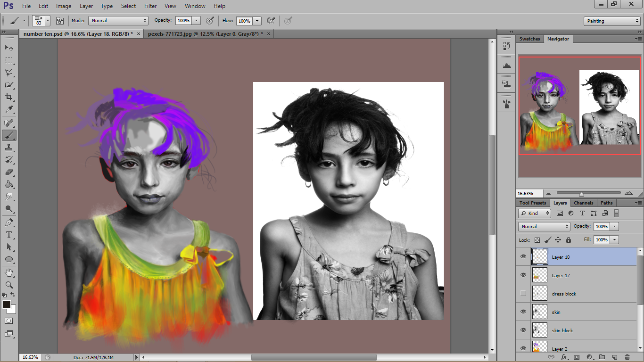Select the Polygonal Lasso tool

click(x=9, y=73)
